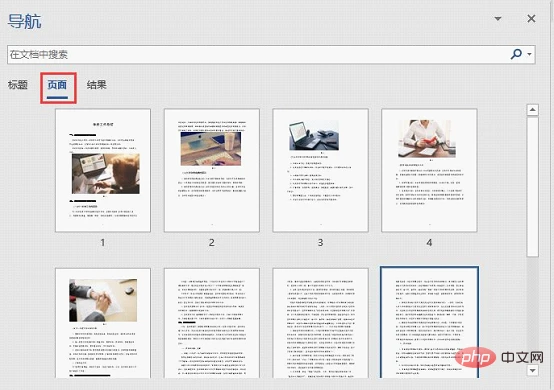
Task: Click the magnifier search icon
Action: [516, 54]
